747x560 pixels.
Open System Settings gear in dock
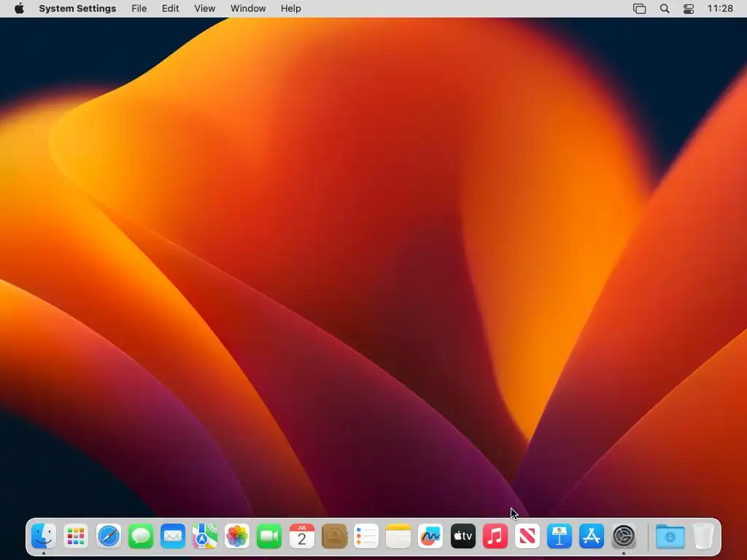pyautogui.click(x=624, y=536)
